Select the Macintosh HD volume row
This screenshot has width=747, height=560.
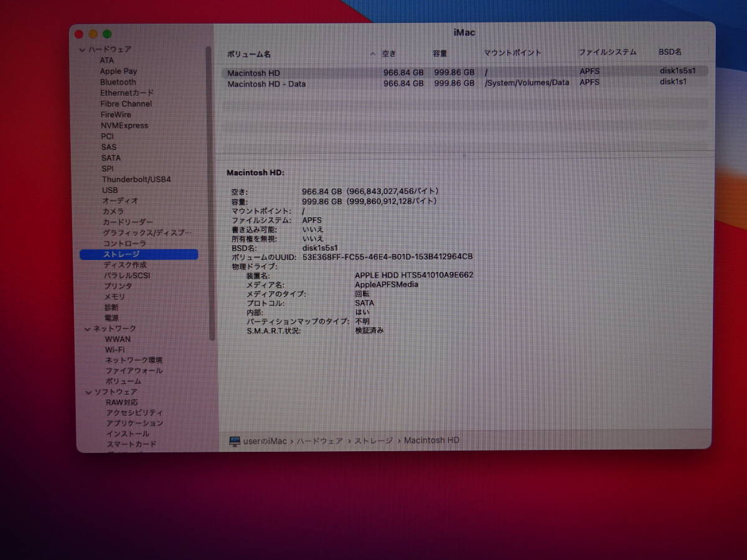pyautogui.click(x=464, y=72)
